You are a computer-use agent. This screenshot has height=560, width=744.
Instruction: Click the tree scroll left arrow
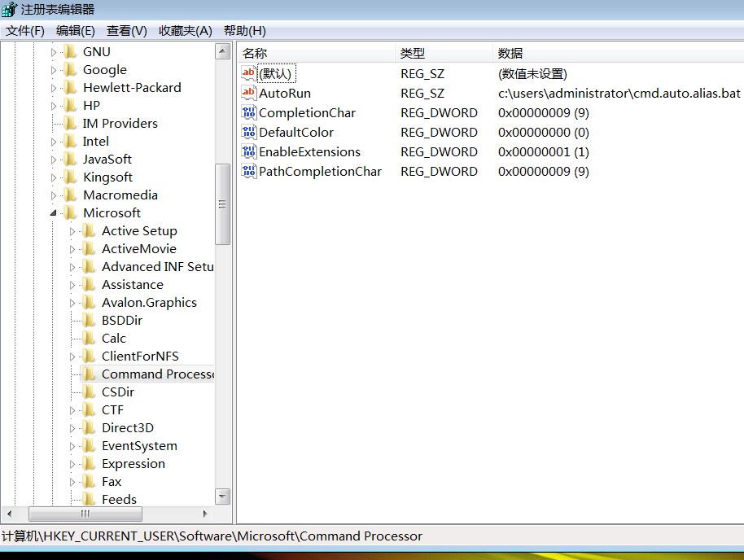click(x=9, y=514)
